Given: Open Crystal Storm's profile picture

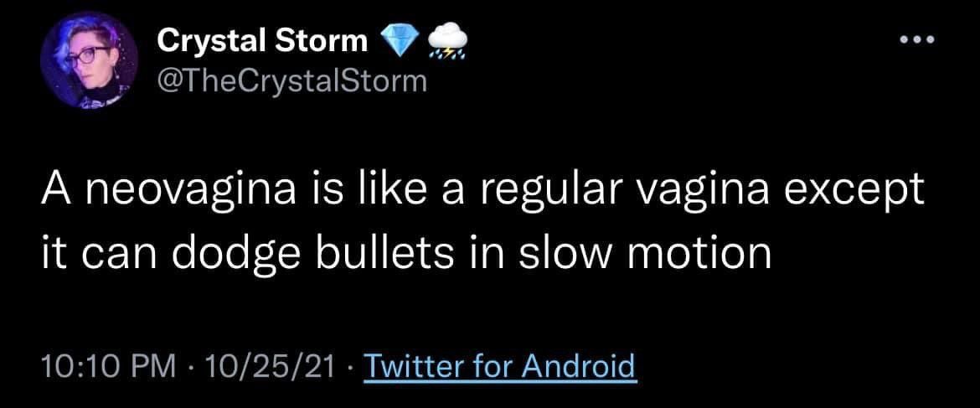Looking at the screenshot, I should tap(89, 61).
